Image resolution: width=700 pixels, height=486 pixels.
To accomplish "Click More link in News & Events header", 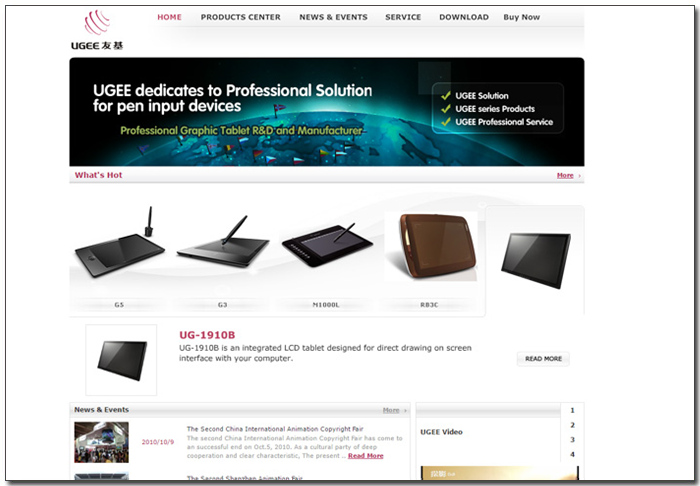I will [391, 410].
